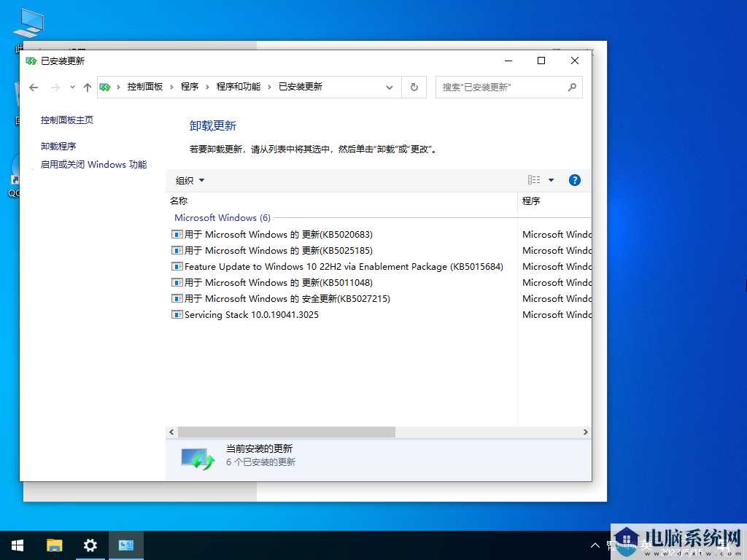Open the Windows Start menu
This screenshot has height=560, width=747.
point(18,545)
